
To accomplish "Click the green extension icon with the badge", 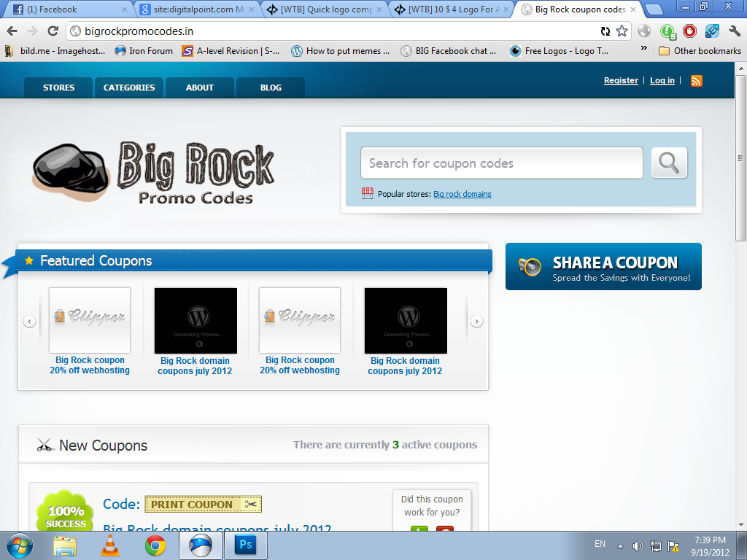I will tap(668, 31).
